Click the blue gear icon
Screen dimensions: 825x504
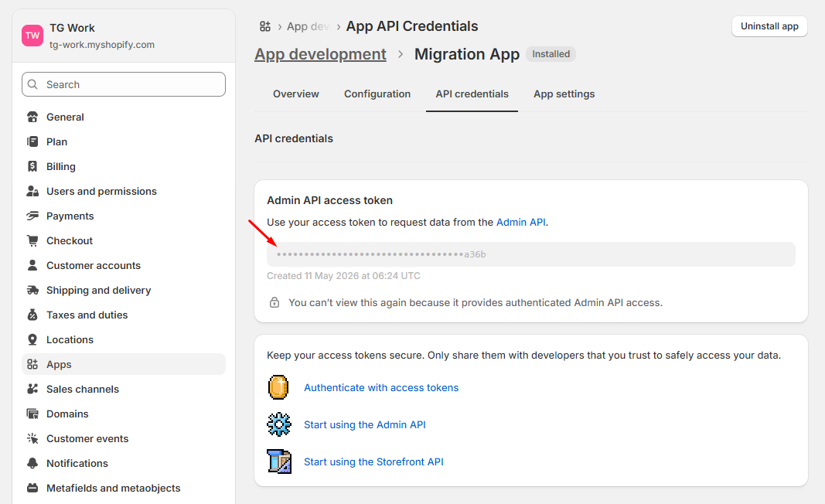coord(279,424)
